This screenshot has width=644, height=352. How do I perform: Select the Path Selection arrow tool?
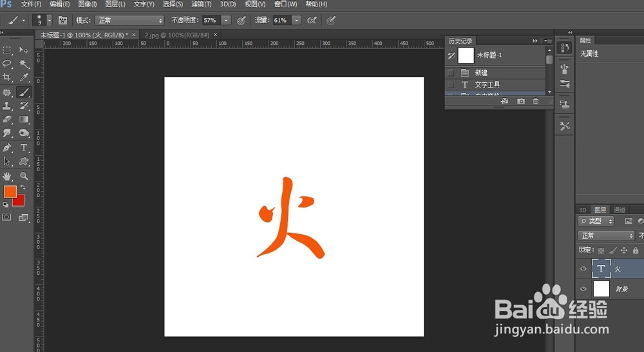pyautogui.click(x=7, y=162)
